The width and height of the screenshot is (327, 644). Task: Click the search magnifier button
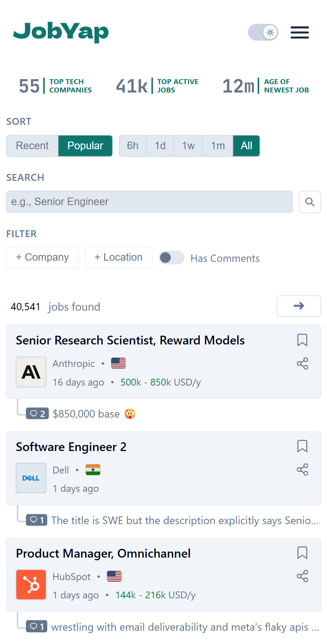[310, 202]
